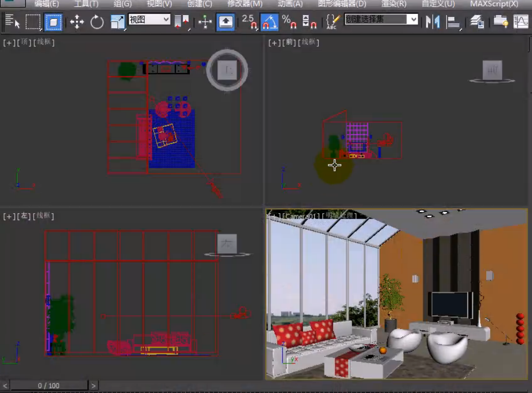Viewport: 532px width, 393px height.
Task: Open the 修改器(M) menu
Action: tap(245, 4)
